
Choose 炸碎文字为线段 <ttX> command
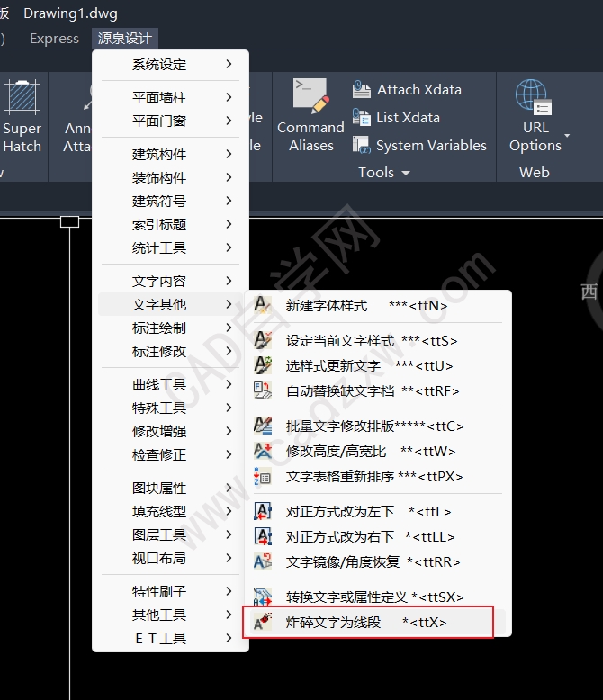tap(377, 622)
